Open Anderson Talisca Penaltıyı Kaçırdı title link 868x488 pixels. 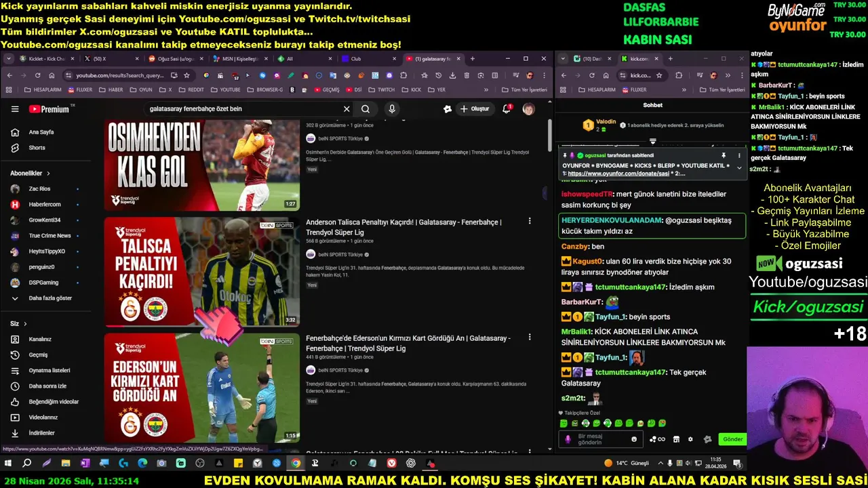click(x=403, y=227)
